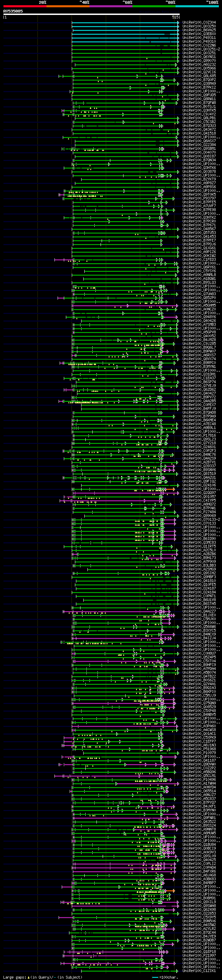Open hit UniRef100_Q03251-2
The image size is (222, 980).
click(201, 49)
